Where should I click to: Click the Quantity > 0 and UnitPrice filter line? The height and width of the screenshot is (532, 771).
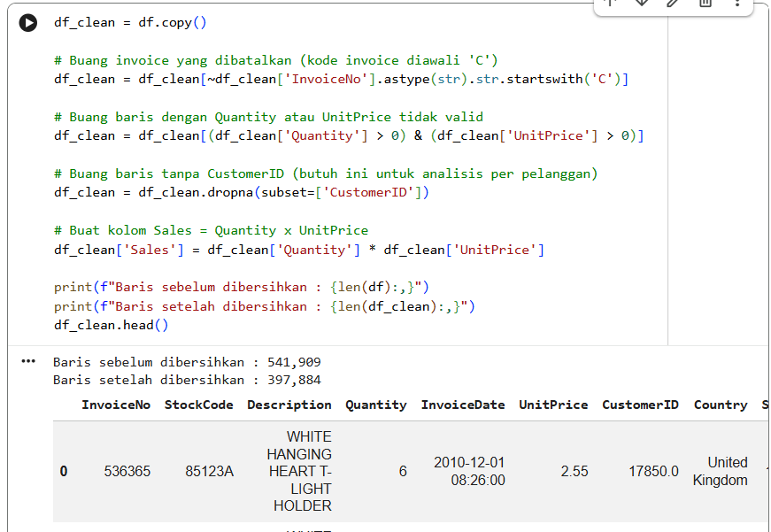click(349, 135)
